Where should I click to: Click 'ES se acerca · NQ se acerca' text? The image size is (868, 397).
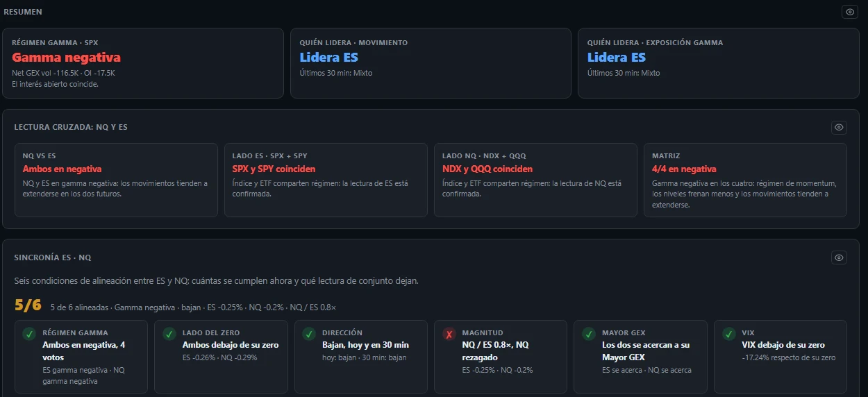(x=646, y=370)
